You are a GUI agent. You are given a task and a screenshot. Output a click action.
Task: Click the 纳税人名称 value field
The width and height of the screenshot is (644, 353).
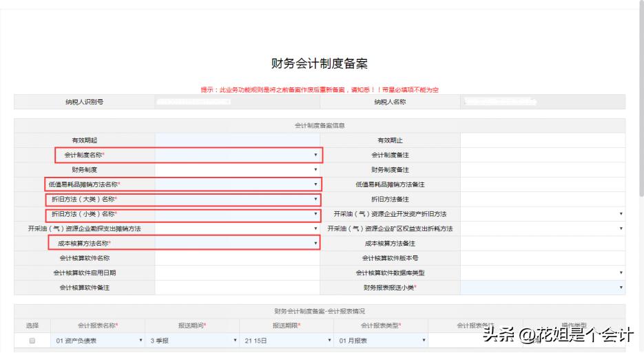pos(543,102)
